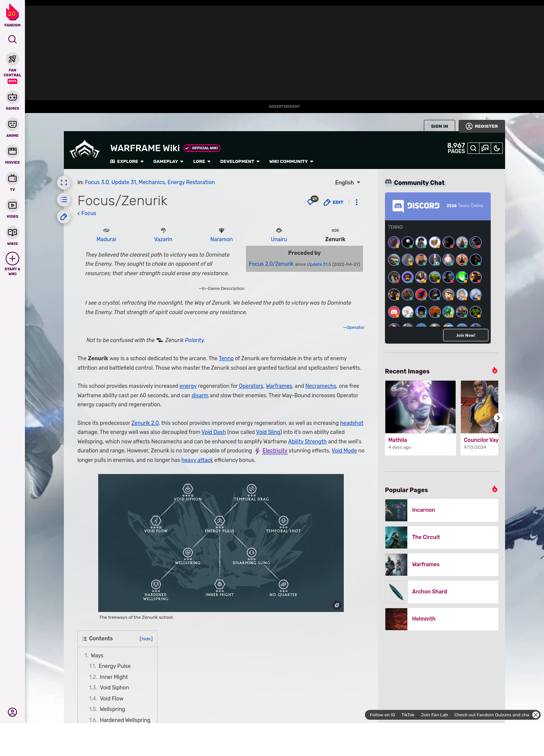Image resolution: width=544 pixels, height=756 pixels.
Task: Open the Archon Shard popular page
Action: pos(442,592)
